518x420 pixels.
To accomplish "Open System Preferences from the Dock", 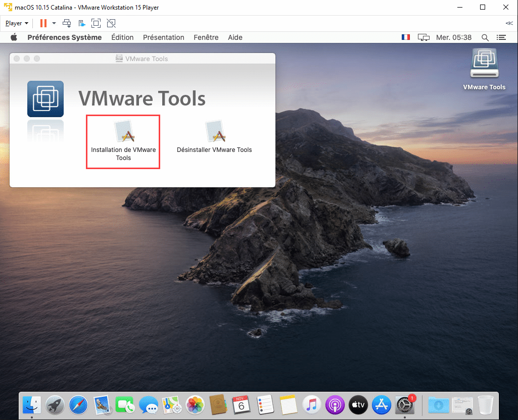I will click(405, 405).
